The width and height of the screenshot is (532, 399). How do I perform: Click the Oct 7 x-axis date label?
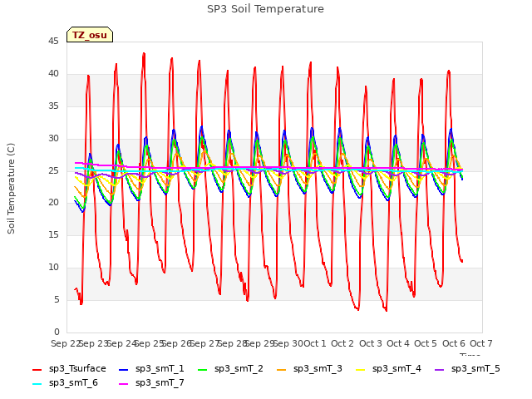point(481,343)
